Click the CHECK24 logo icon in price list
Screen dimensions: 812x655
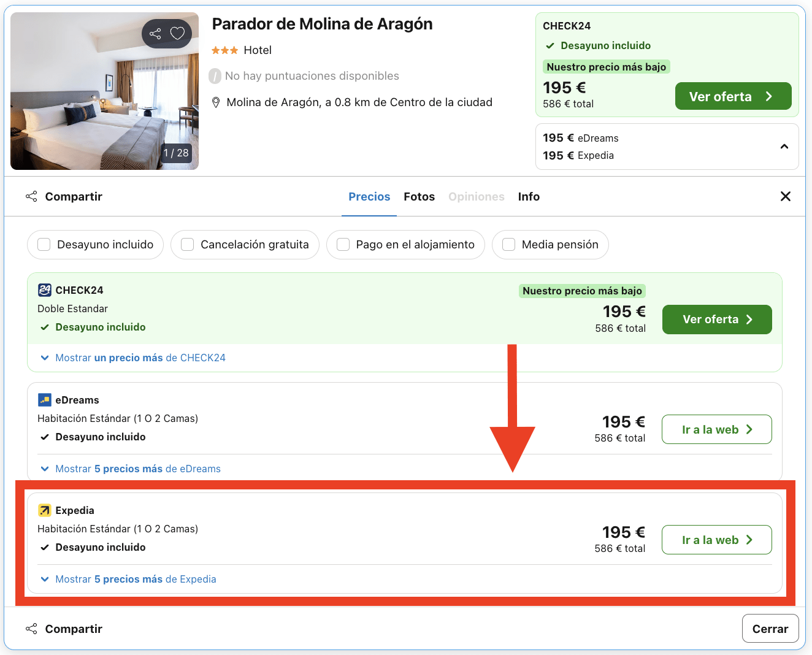click(45, 290)
